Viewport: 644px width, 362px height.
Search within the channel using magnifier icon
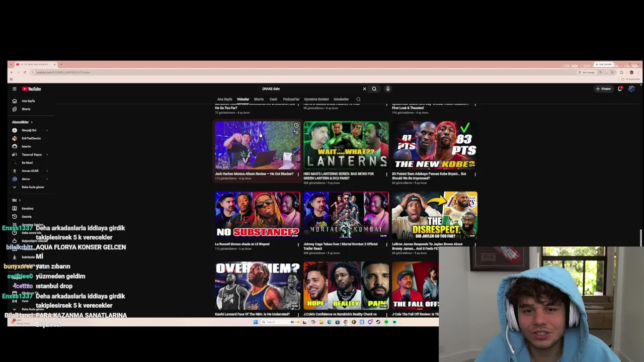358,100
